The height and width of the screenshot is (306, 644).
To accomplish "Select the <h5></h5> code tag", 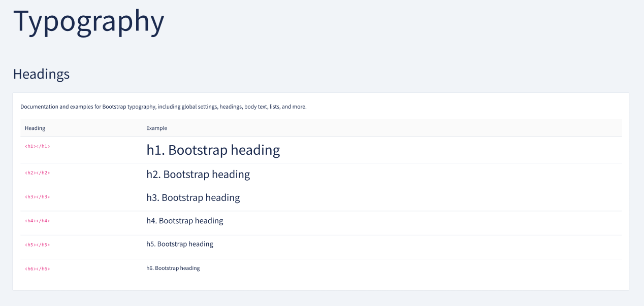I will click(38, 245).
